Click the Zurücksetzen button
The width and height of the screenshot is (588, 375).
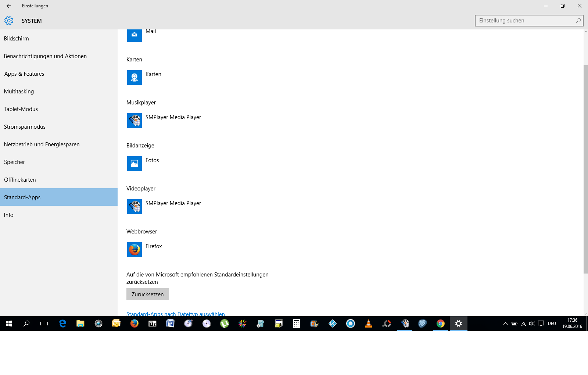point(148,294)
